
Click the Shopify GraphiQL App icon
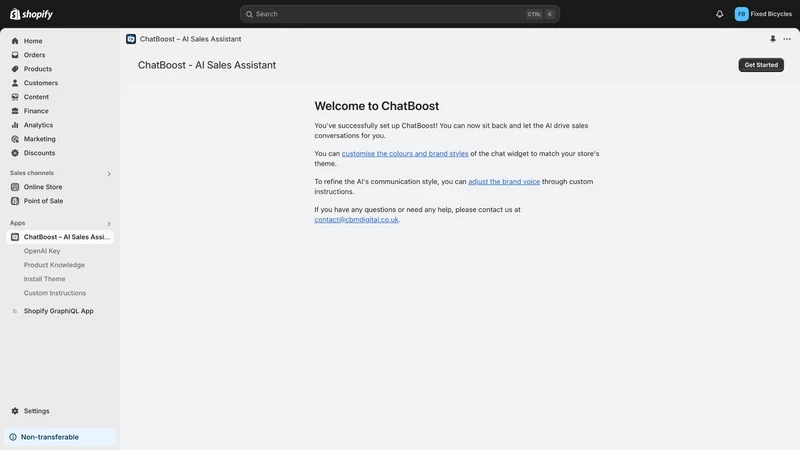coord(15,311)
